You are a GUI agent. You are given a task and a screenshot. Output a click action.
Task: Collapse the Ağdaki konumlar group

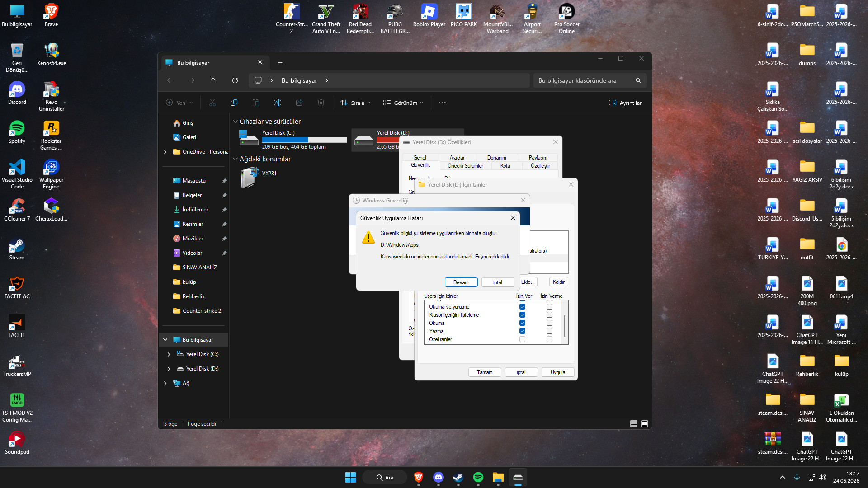point(235,159)
